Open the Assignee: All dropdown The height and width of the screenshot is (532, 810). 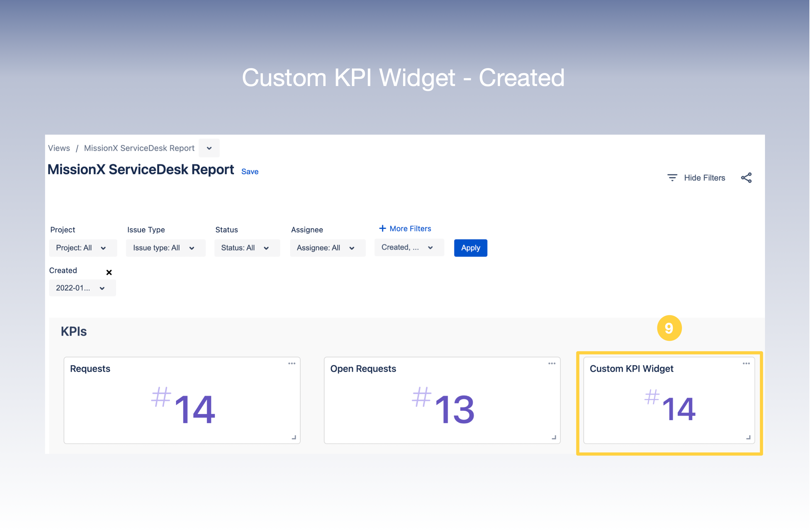click(x=327, y=248)
